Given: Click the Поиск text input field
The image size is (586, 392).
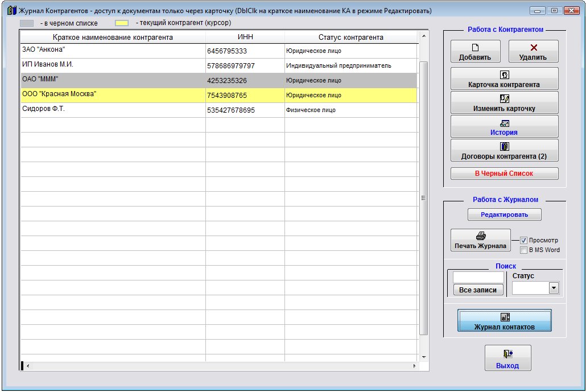Looking at the screenshot, I should 478,277.
